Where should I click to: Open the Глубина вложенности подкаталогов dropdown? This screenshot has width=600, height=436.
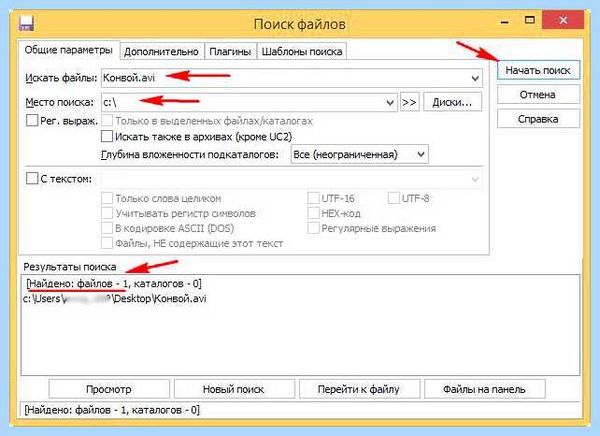[x=359, y=154]
